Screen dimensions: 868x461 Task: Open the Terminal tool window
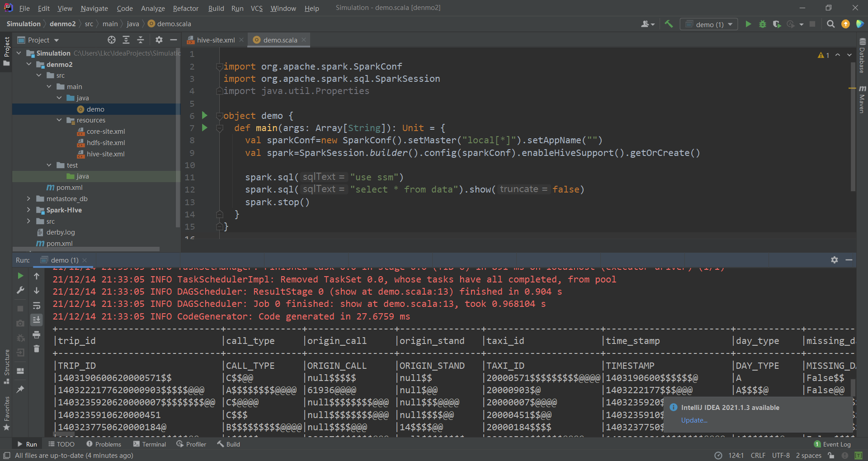(150, 444)
